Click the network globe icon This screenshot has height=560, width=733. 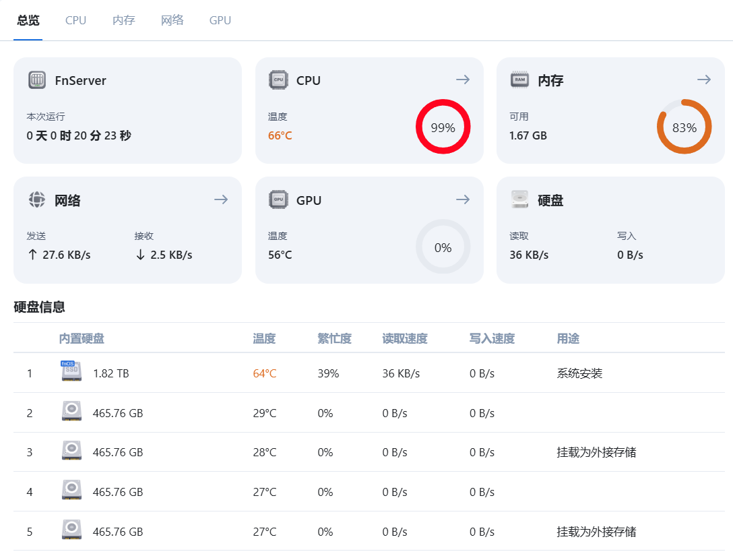click(36, 199)
